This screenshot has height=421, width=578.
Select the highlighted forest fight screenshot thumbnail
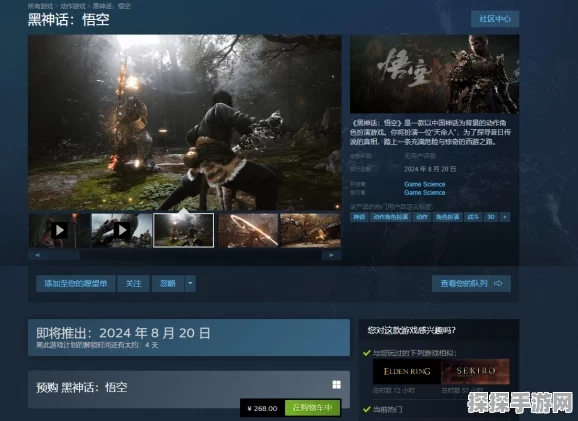(184, 230)
